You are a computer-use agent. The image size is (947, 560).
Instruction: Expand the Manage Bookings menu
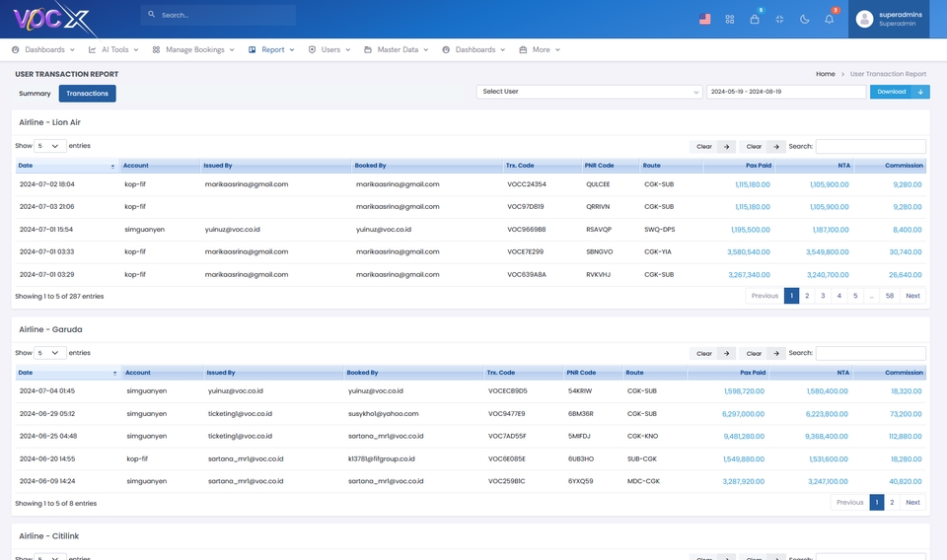click(193, 49)
